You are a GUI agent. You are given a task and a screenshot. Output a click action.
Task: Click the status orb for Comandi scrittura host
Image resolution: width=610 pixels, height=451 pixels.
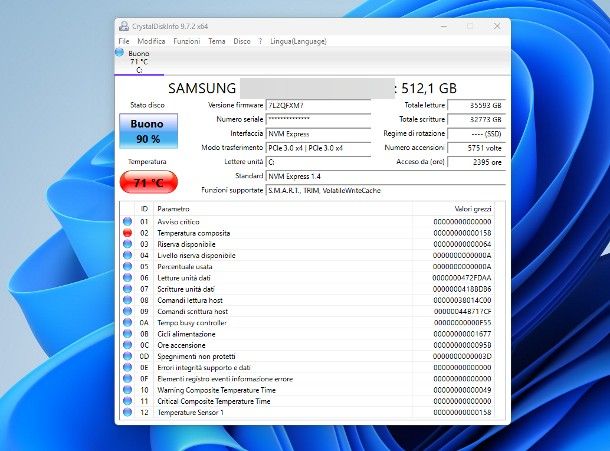(x=127, y=311)
